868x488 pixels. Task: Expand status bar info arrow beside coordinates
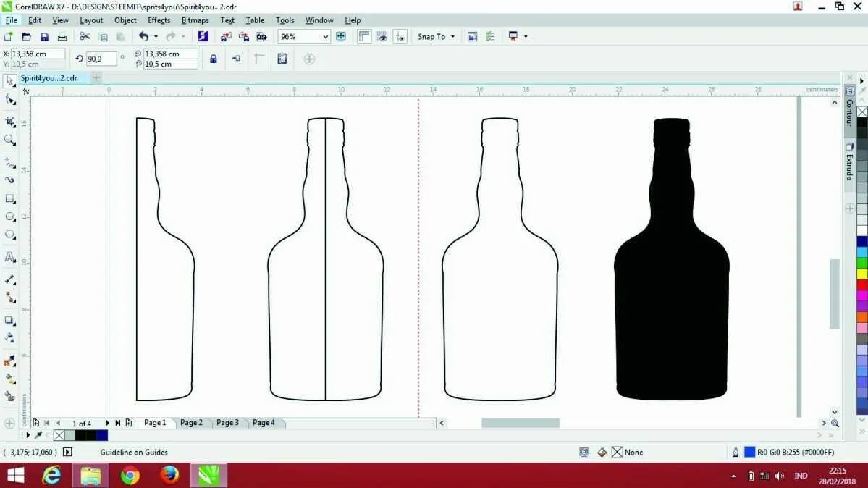point(67,452)
